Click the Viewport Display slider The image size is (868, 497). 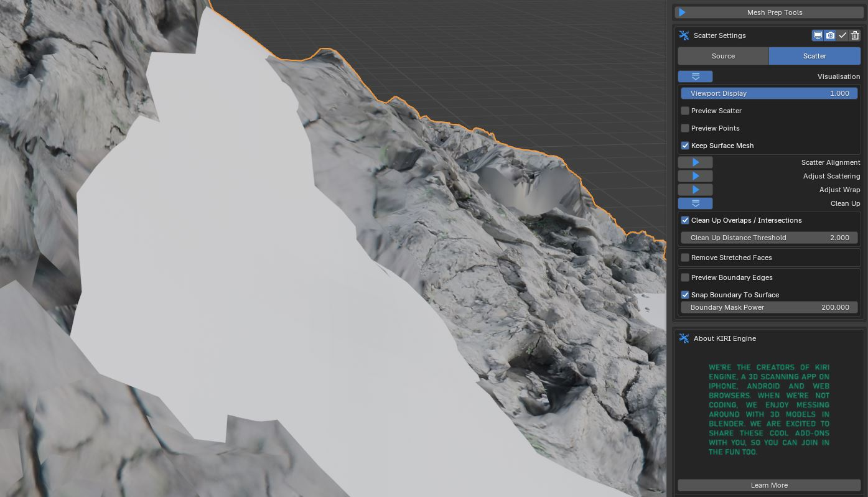tap(769, 93)
